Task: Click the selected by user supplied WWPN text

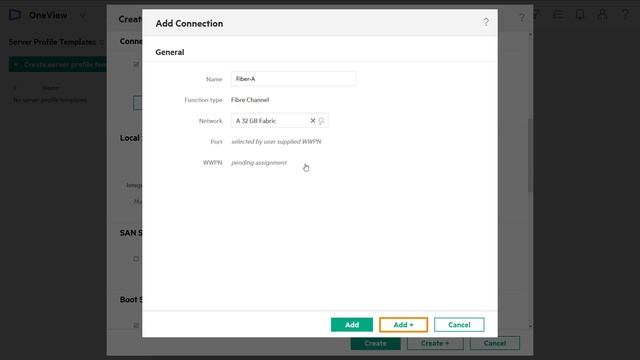Action: point(276,142)
